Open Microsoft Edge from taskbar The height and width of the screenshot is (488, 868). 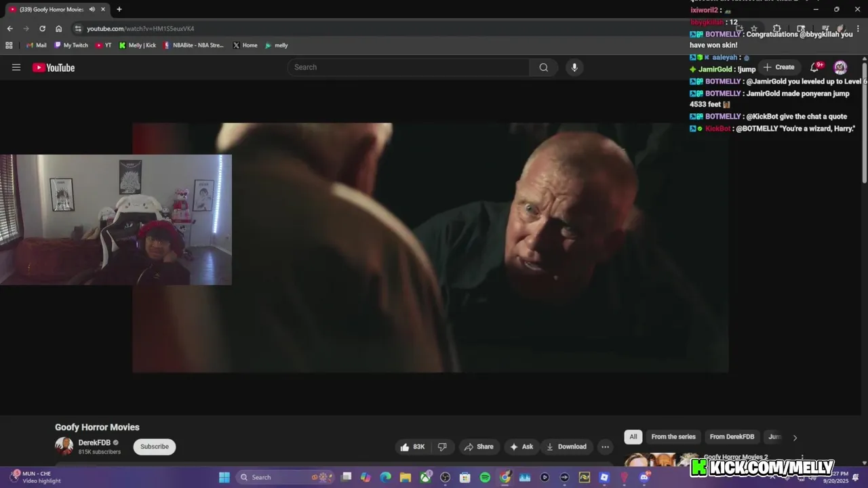point(385,477)
